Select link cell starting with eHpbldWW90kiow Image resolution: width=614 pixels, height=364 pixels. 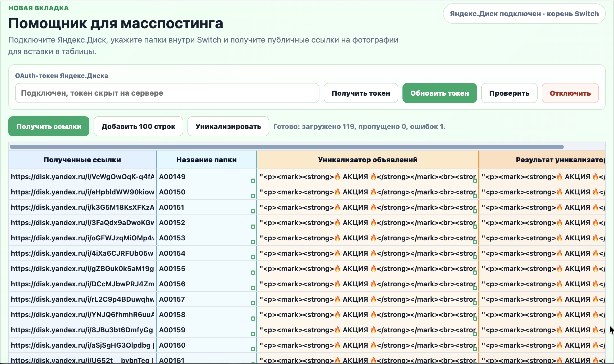tap(82, 192)
